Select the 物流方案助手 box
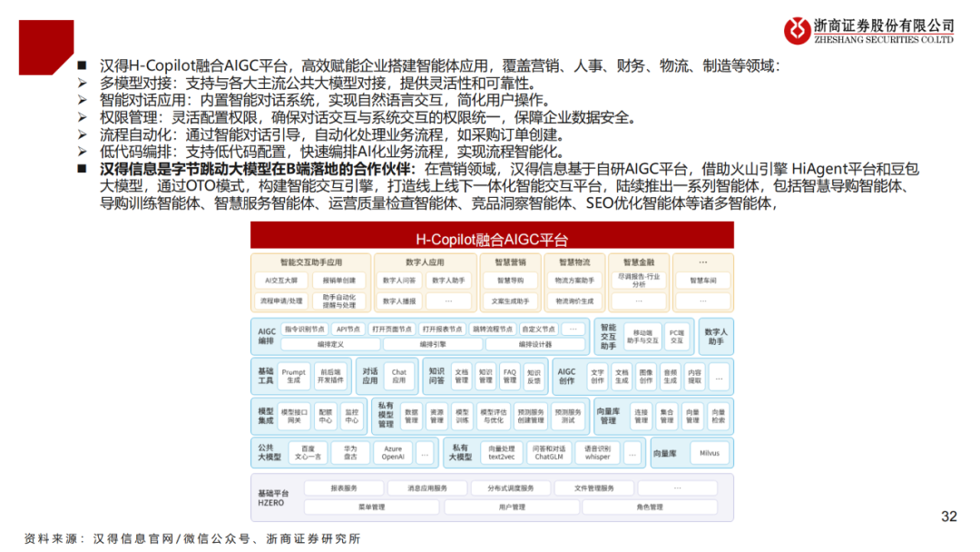 click(x=574, y=281)
